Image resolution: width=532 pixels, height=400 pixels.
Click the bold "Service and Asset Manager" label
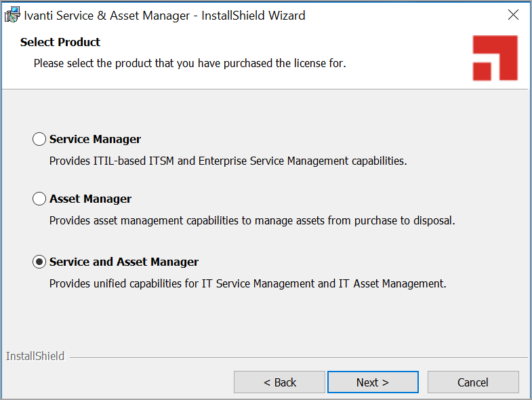click(124, 262)
